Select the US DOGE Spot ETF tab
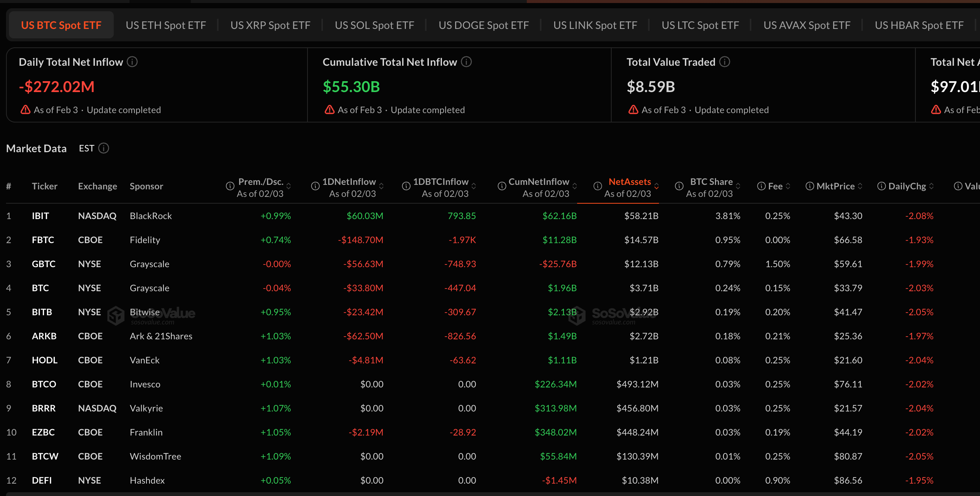980x496 pixels. tap(484, 25)
